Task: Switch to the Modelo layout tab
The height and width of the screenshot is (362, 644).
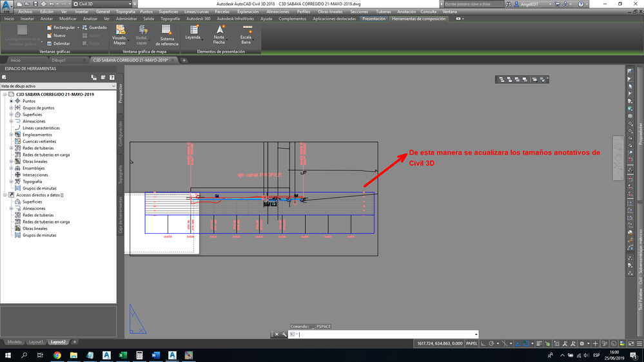Action: tap(14, 342)
